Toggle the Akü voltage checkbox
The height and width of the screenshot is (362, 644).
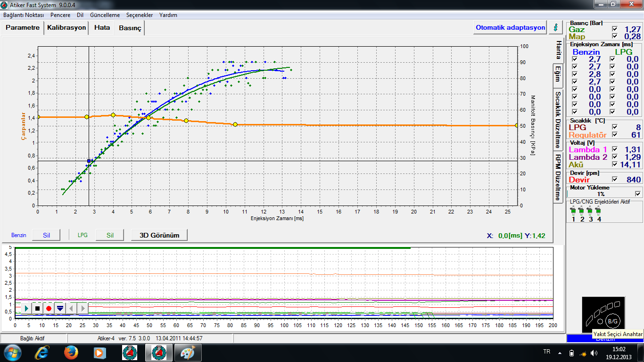(x=614, y=164)
